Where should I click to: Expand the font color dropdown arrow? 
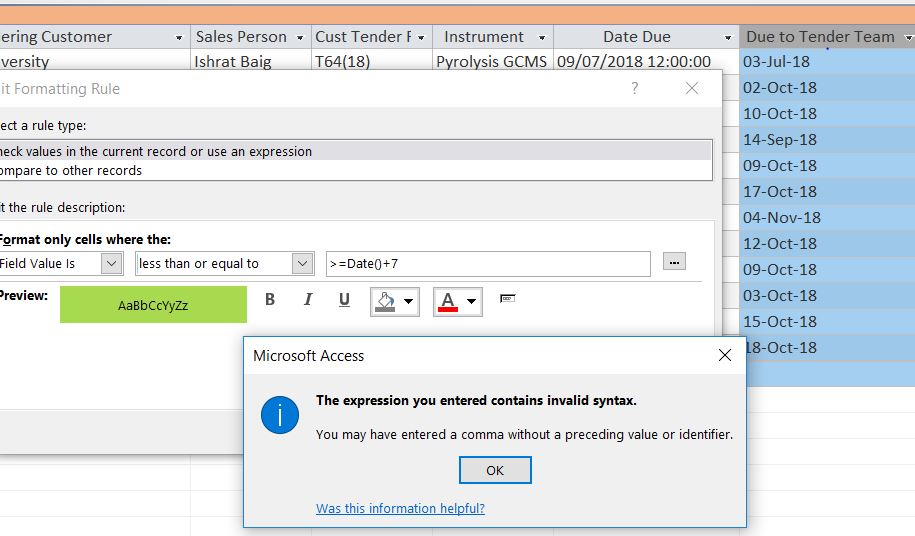(x=471, y=301)
